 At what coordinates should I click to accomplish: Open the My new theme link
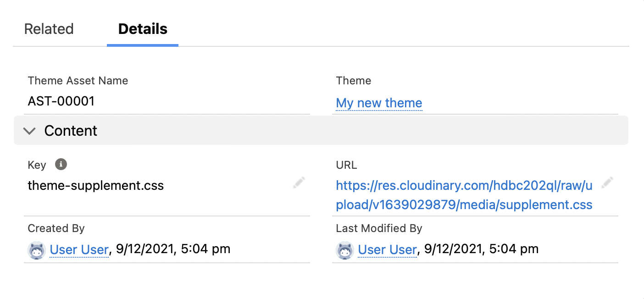pyautogui.click(x=379, y=103)
